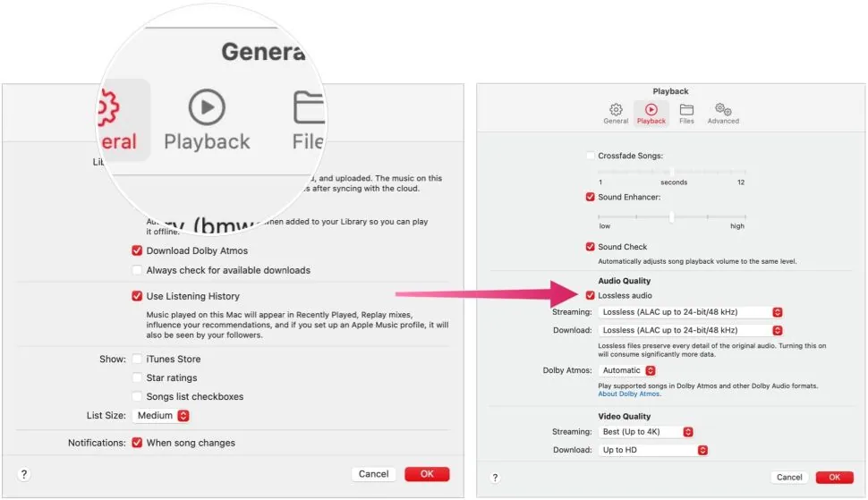Image resolution: width=868 pixels, height=500 pixels.
Task: Enable Always check for available downloads
Action: [137, 270]
